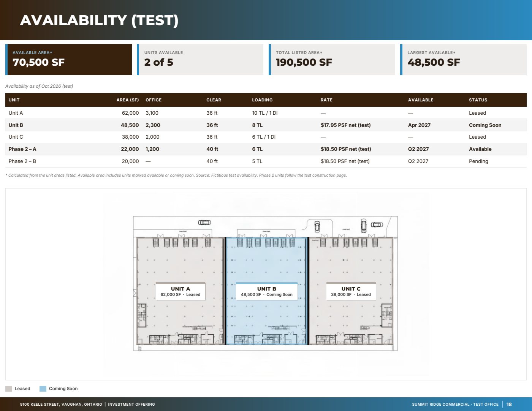Image resolution: width=532 pixels, height=411 pixels.
Task: Click the 'Apr 2027' availability date
Action: [420, 125]
